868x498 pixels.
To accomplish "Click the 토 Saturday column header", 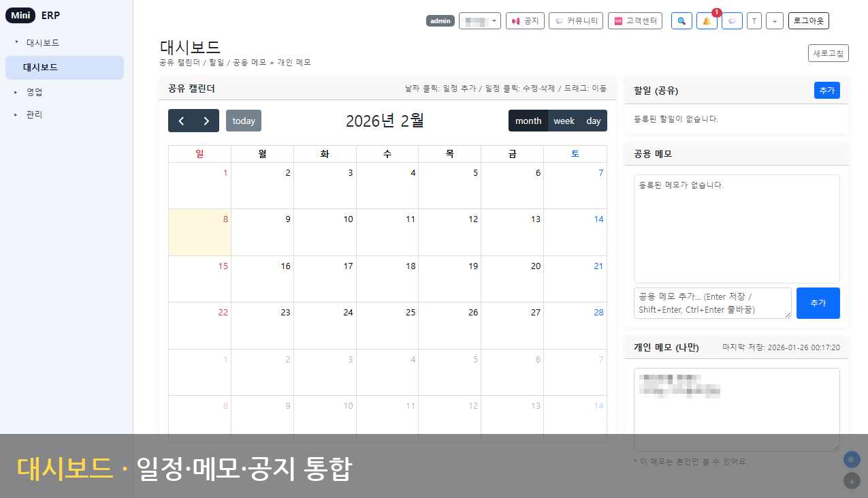I will [x=575, y=154].
